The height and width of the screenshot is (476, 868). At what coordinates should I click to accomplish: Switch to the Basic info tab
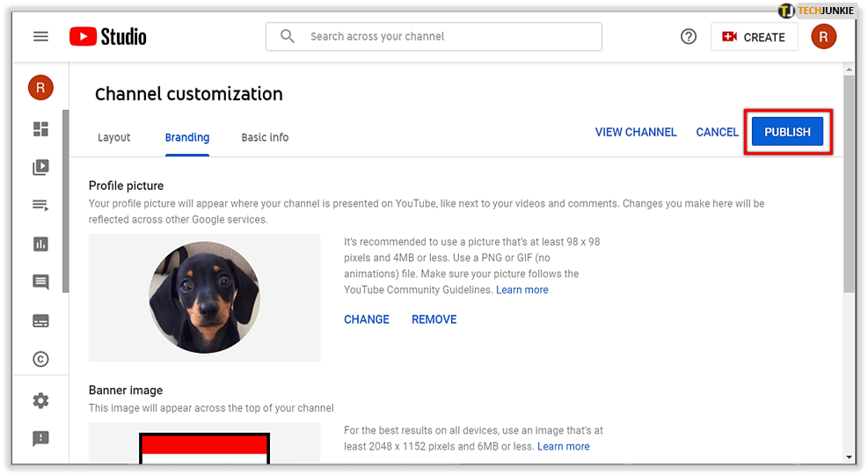(266, 137)
